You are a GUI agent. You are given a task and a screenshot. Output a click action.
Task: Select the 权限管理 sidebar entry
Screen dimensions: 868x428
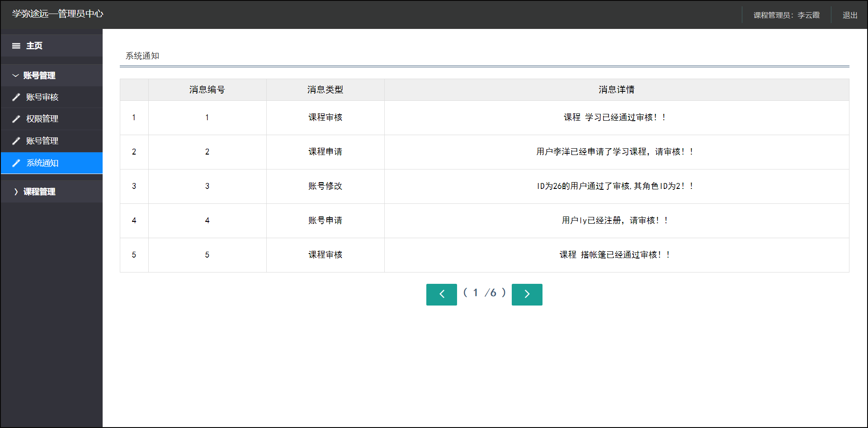(x=42, y=118)
